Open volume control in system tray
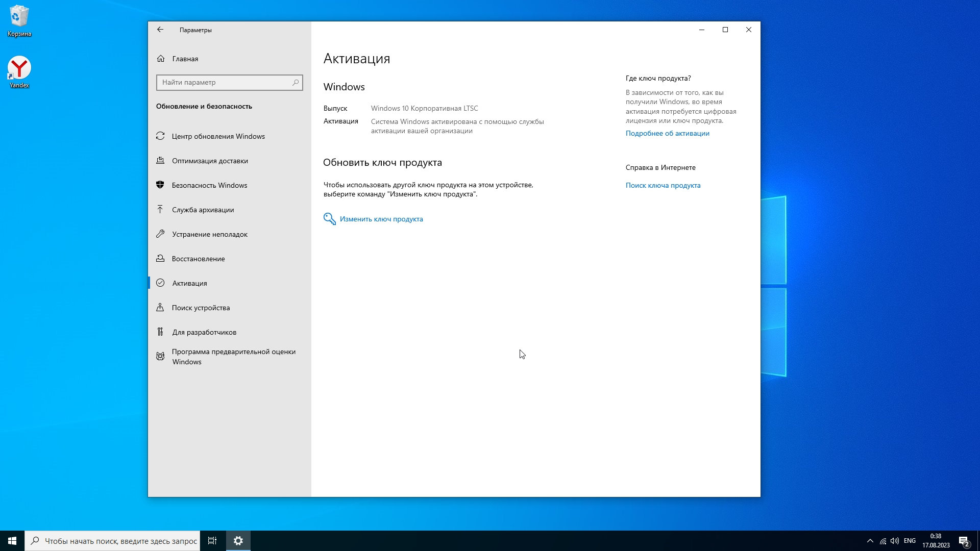This screenshot has height=551, width=980. 894,541
